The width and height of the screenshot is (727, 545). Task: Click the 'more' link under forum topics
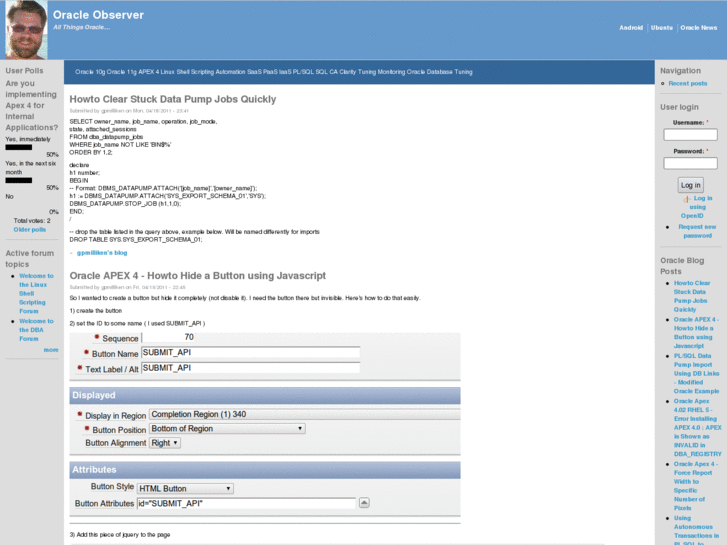pyautogui.click(x=51, y=350)
